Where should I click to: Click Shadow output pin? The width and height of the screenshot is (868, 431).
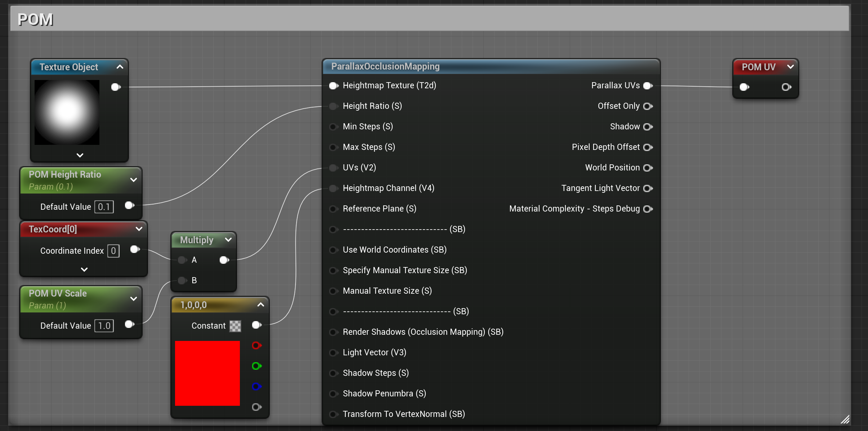(x=648, y=127)
